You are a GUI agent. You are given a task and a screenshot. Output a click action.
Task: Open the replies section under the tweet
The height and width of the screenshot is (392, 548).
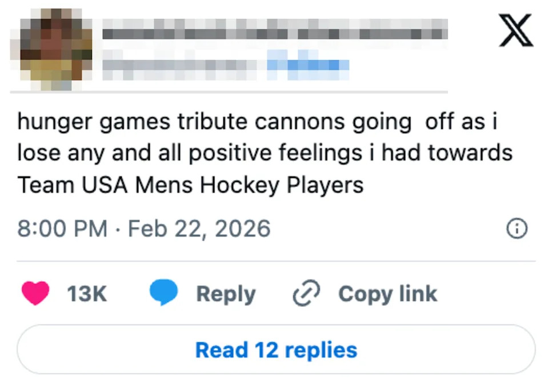tap(276, 349)
